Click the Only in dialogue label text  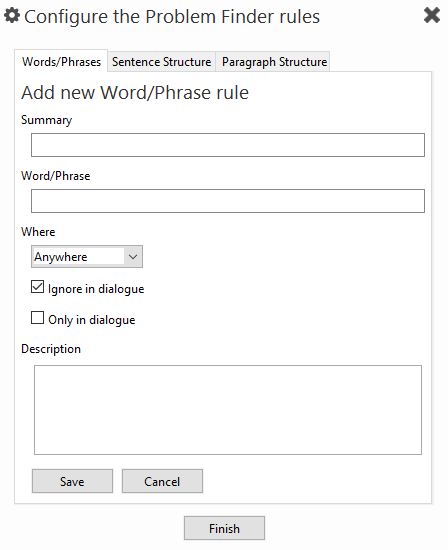point(92,320)
